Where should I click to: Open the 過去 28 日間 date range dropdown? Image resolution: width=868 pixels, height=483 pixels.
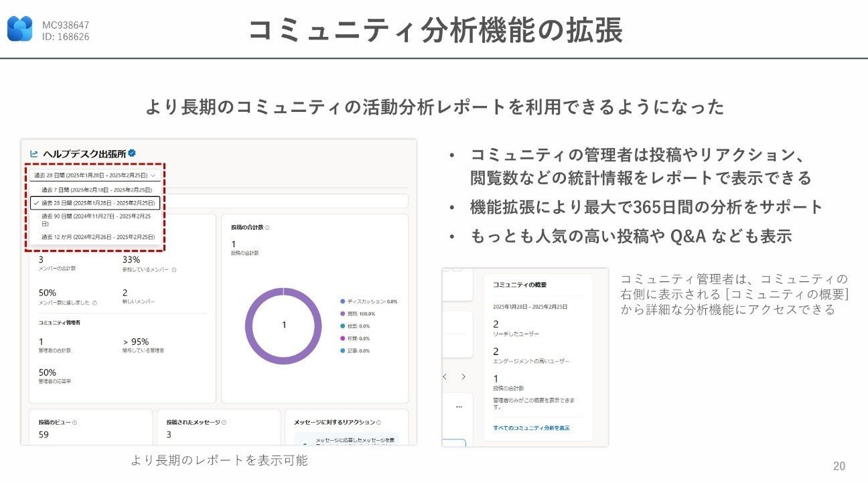point(95,176)
